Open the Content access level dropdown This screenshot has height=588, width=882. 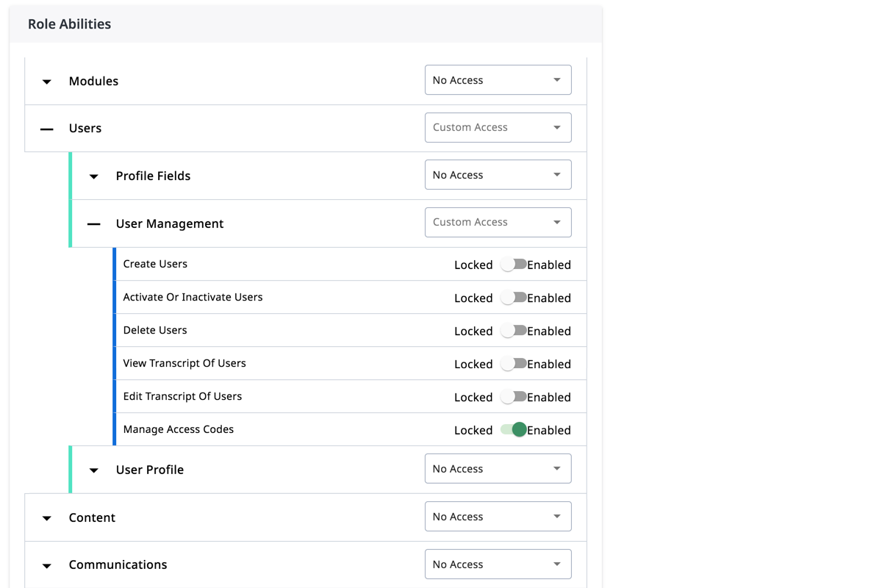click(498, 516)
